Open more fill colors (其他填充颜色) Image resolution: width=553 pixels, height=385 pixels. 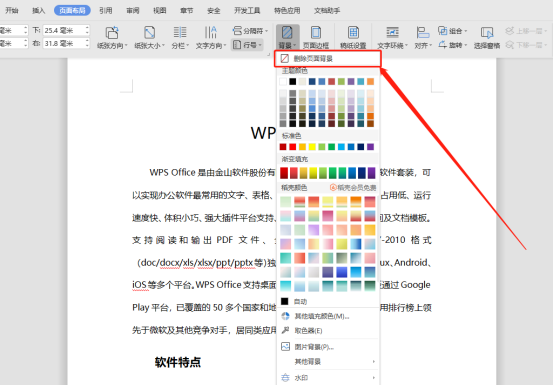(x=322, y=316)
